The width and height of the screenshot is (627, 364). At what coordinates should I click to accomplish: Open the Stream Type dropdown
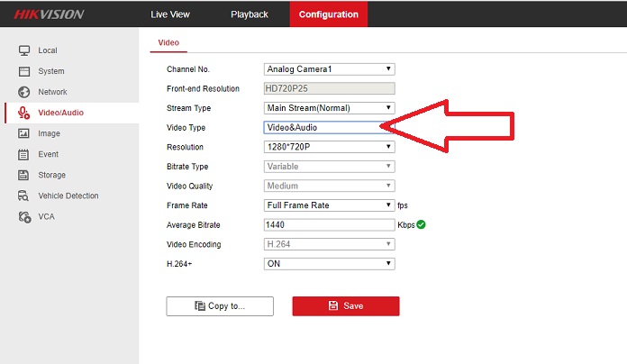(329, 108)
